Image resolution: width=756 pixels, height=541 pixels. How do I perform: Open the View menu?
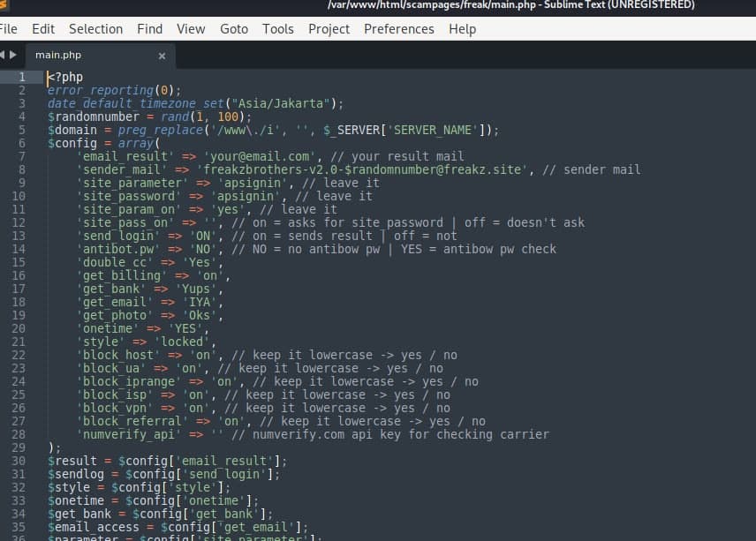click(191, 29)
